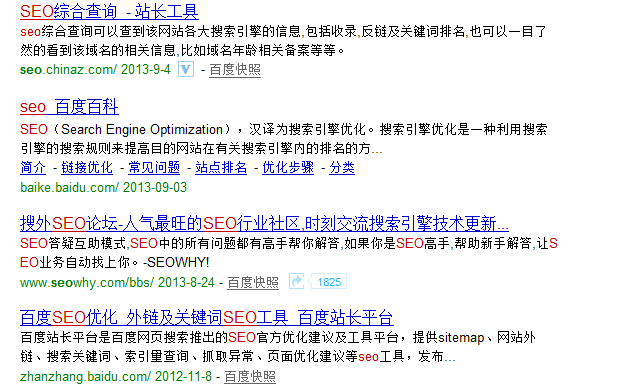
Task: Open 百度快照 for zhanzhang.baidu.com result
Action: (x=250, y=376)
